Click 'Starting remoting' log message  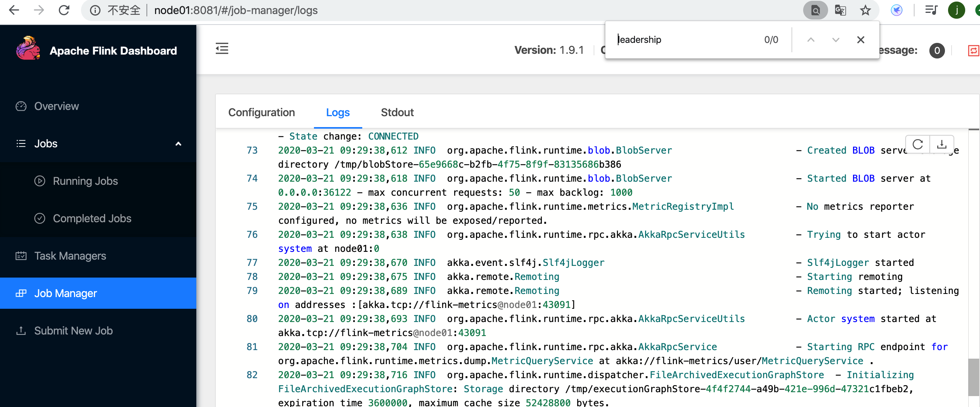click(855, 277)
